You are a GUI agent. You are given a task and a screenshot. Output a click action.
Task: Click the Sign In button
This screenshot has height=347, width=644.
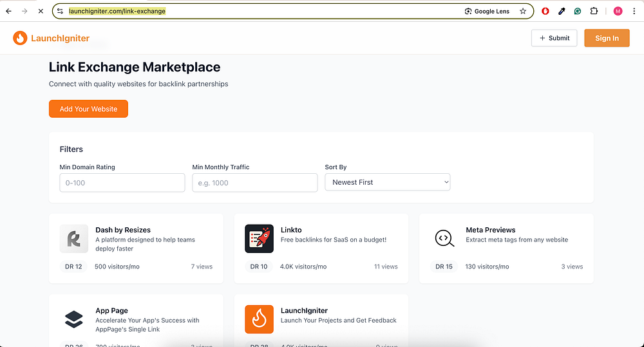607,38
